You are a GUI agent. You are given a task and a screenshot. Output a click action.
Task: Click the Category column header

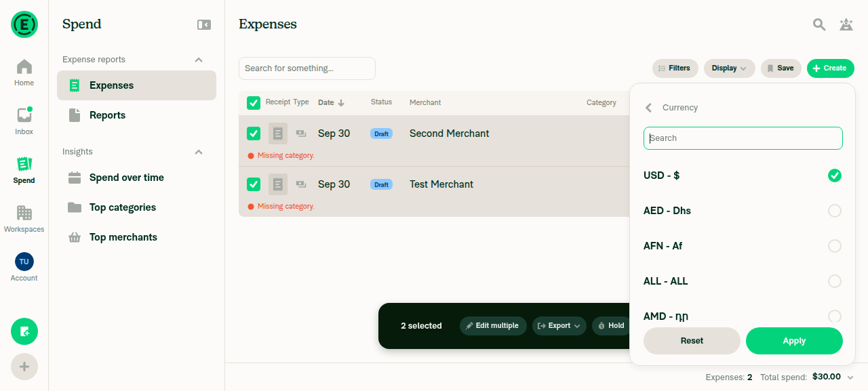[x=601, y=103]
